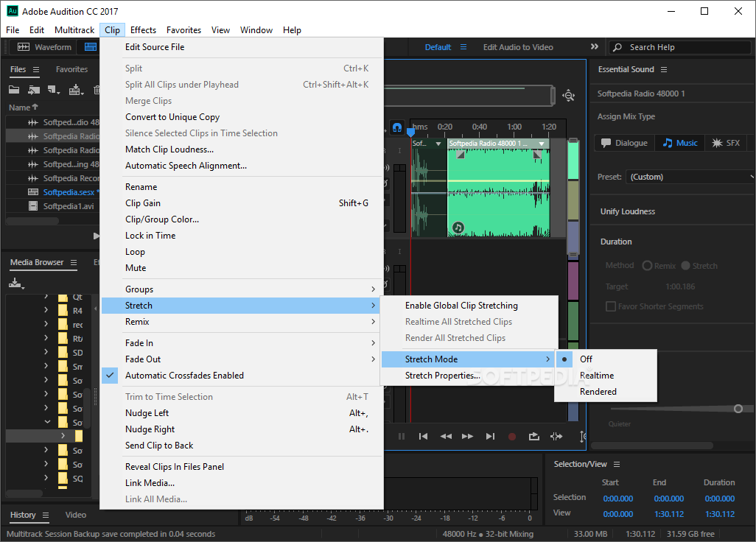Screen dimensions: 756x542
Task: Toggle the Skip Selection icon in the transport
Action: 556,436
